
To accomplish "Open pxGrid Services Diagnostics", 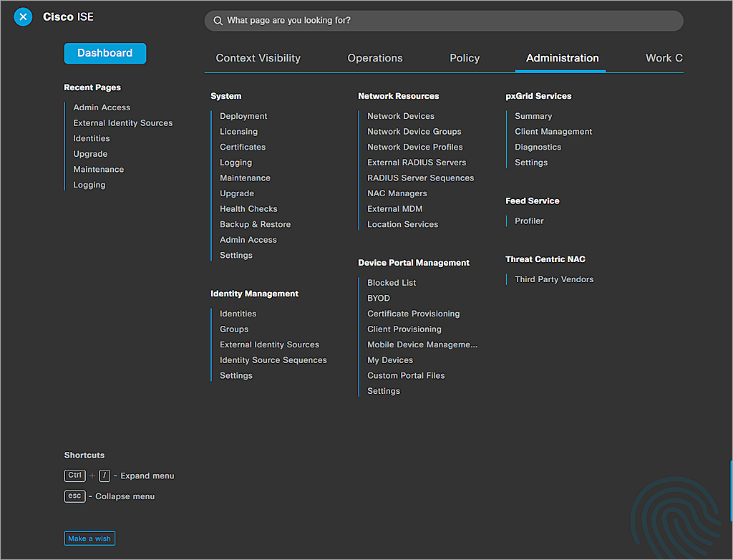I will click(x=536, y=147).
